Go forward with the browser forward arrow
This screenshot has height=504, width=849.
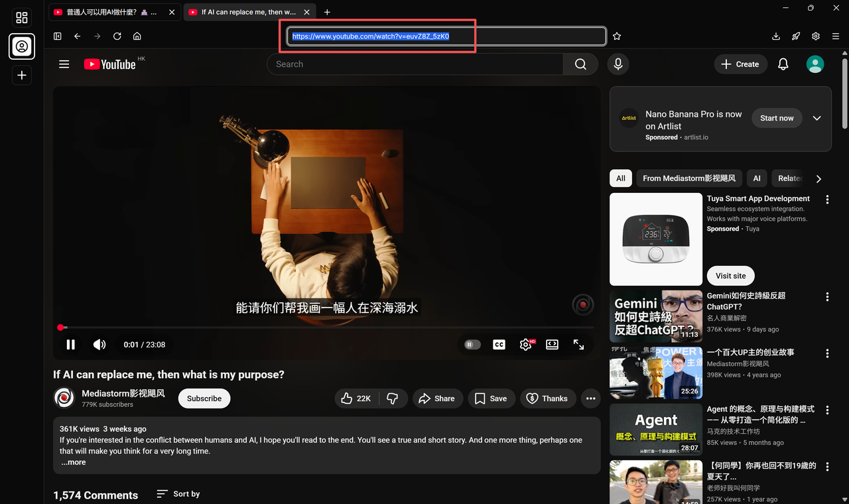click(98, 36)
